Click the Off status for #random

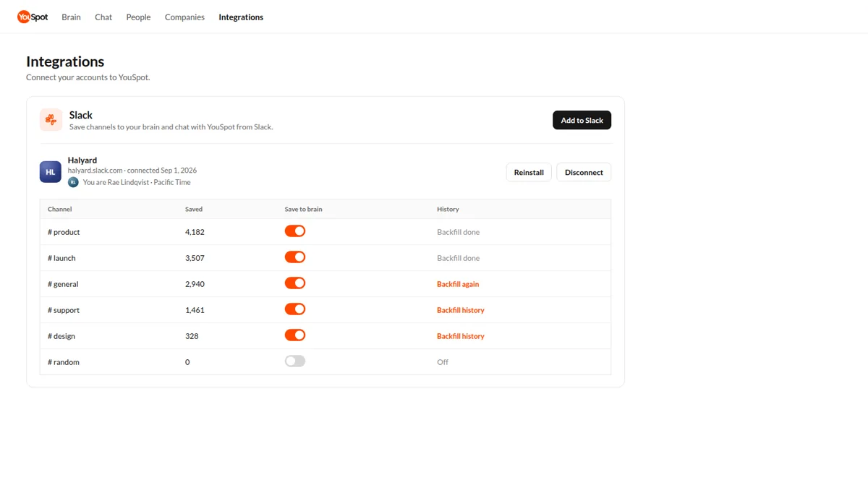click(x=443, y=362)
